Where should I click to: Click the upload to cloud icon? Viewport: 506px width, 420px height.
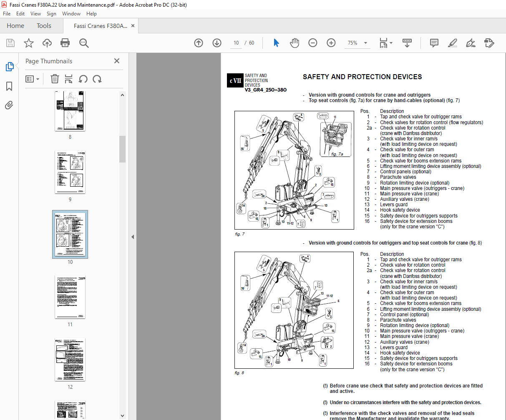tap(47, 43)
